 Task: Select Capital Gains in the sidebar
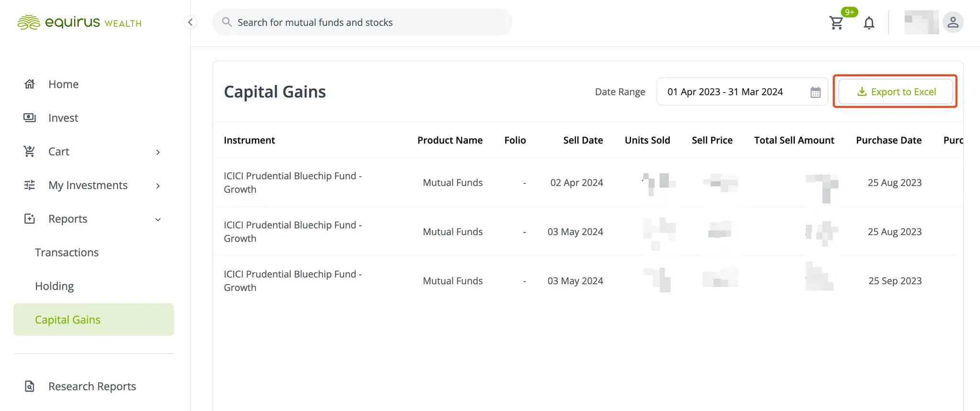(x=94, y=320)
